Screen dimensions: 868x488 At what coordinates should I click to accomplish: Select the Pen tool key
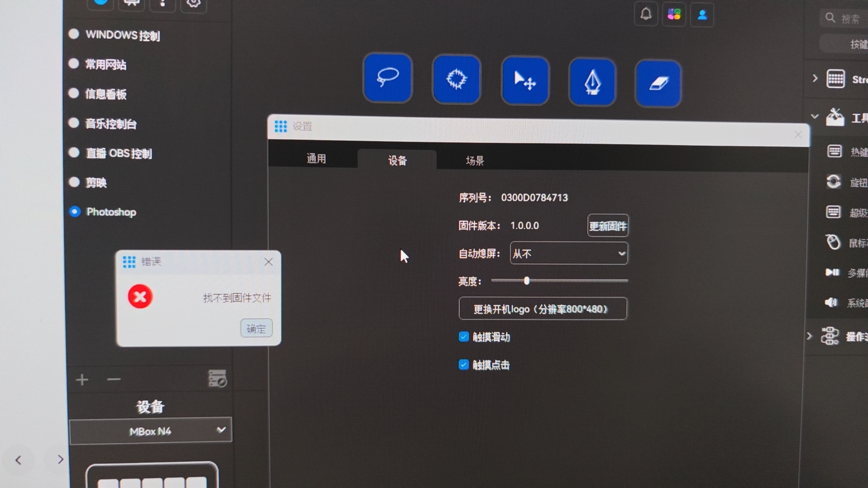click(x=592, y=82)
